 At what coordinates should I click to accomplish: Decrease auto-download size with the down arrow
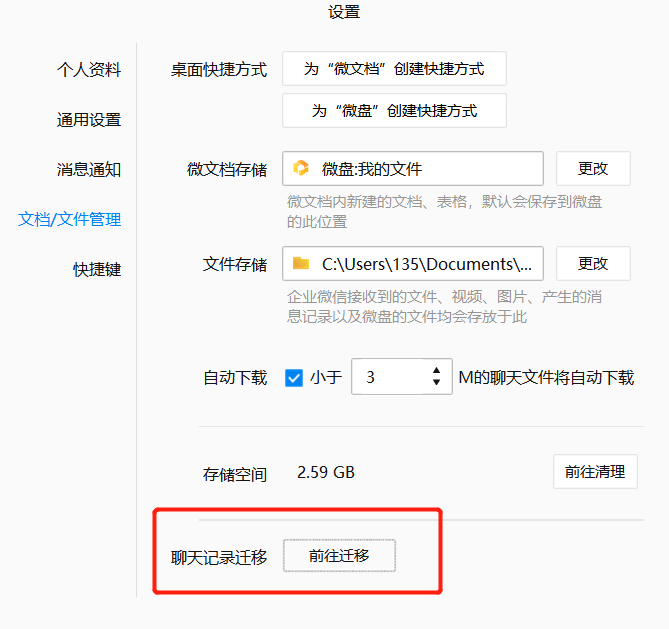click(x=436, y=382)
